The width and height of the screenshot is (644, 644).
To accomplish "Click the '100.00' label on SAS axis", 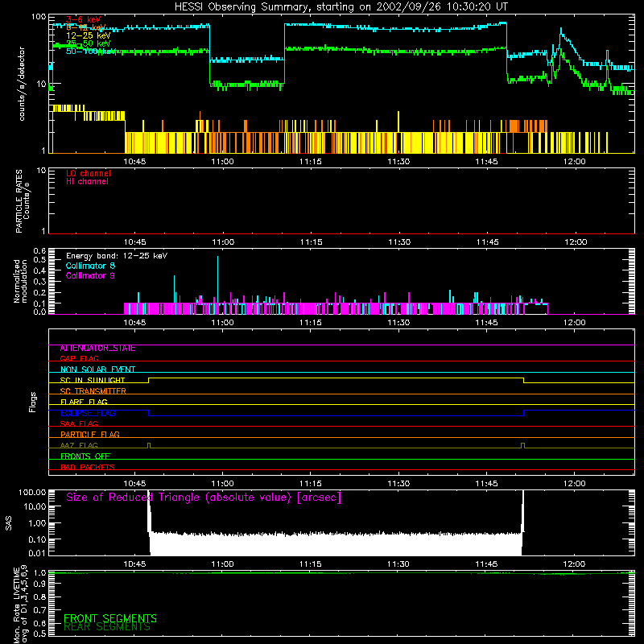I will click(32, 492).
